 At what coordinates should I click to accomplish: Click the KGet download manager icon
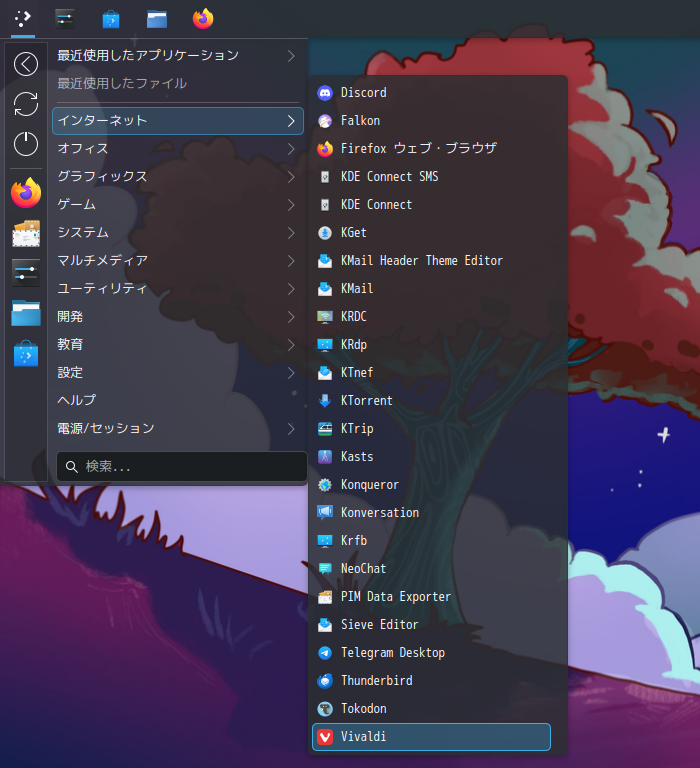click(325, 233)
